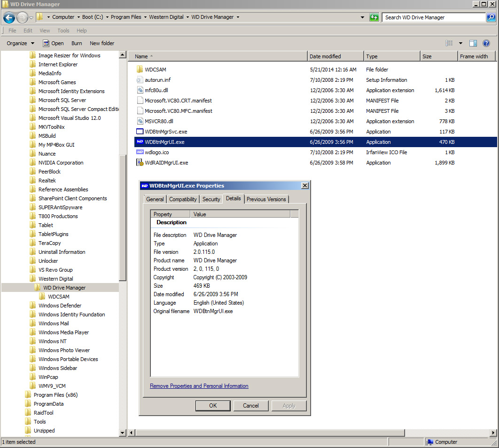Close the Properties dialog with X
The height and width of the screenshot is (448, 499).
305,186
